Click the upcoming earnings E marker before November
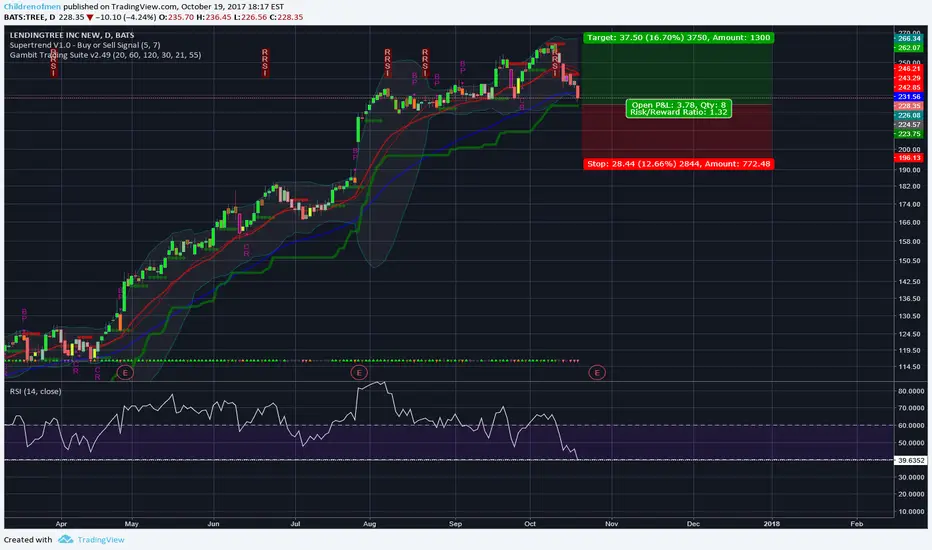The width and height of the screenshot is (932, 550). point(597,373)
